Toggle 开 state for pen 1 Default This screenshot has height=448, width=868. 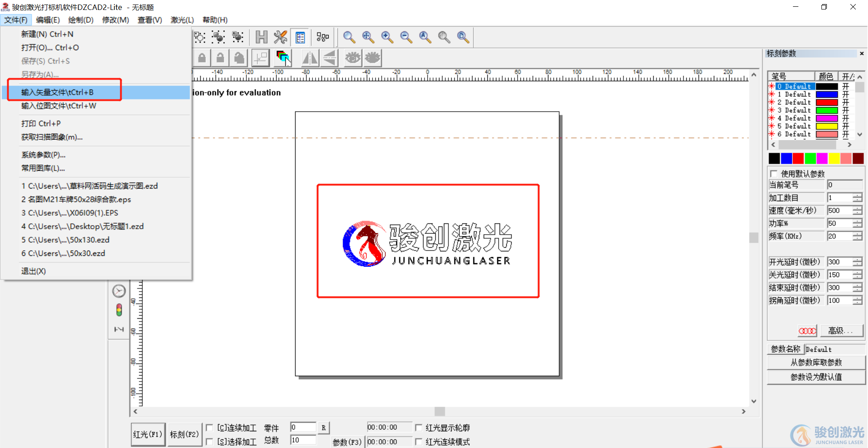[x=845, y=94]
